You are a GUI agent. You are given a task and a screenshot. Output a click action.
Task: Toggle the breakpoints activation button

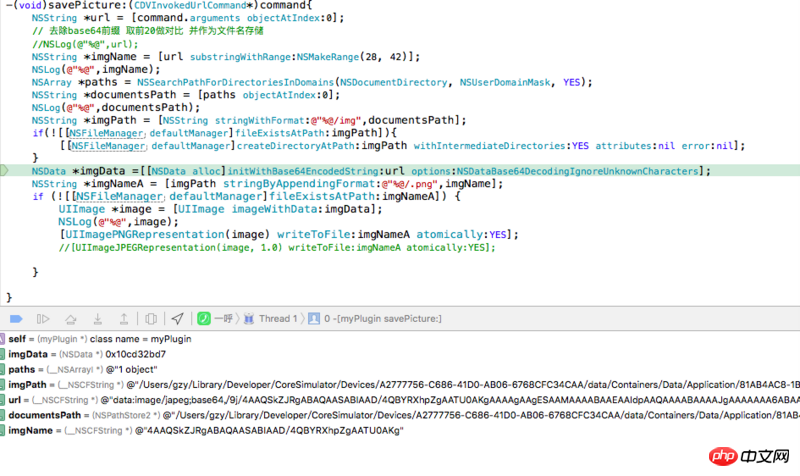pyautogui.click(x=16, y=318)
